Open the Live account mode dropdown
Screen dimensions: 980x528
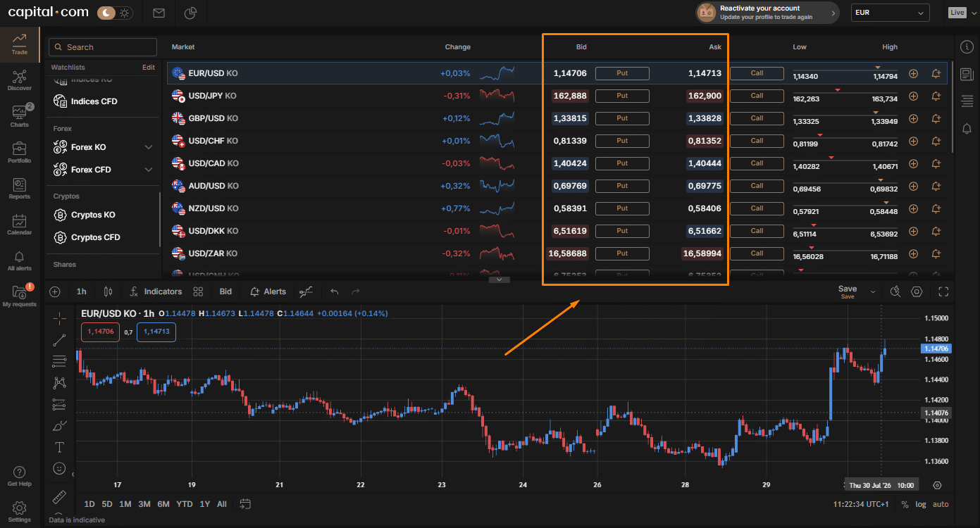coord(962,13)
